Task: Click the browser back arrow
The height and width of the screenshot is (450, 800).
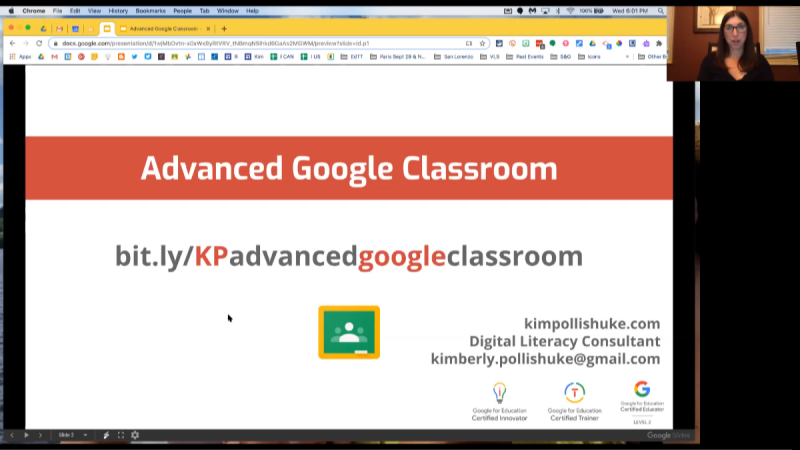Action: pos(12,43)
